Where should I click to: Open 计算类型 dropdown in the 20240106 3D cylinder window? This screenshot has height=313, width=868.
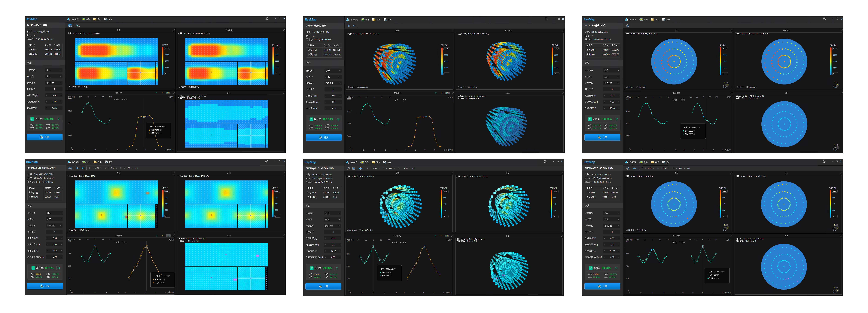pos(333,83)
